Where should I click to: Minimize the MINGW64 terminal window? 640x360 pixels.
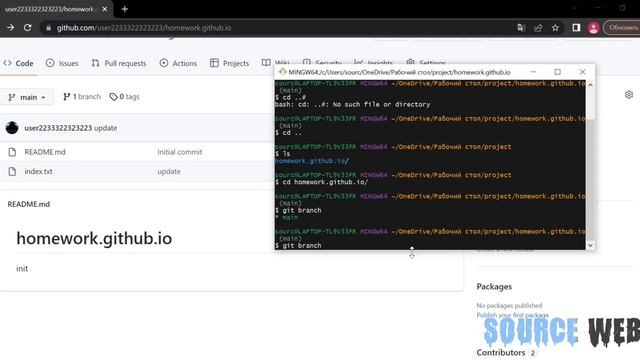click(x=533, y=72)
